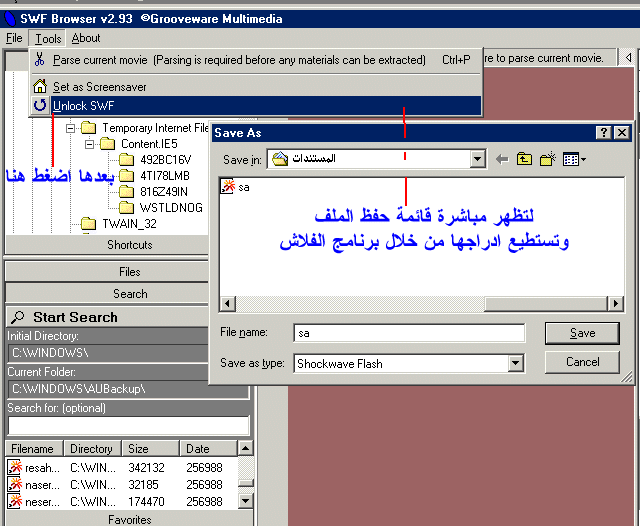Screen dimensions: 640x526
Task: Select the size value 342132
Action: [146, 468]
